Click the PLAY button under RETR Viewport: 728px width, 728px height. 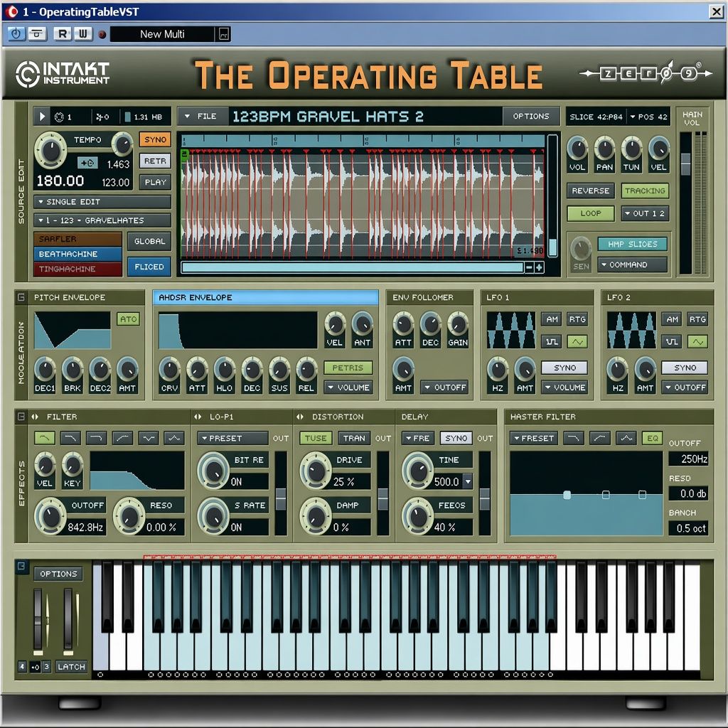(x=155, y=182)
